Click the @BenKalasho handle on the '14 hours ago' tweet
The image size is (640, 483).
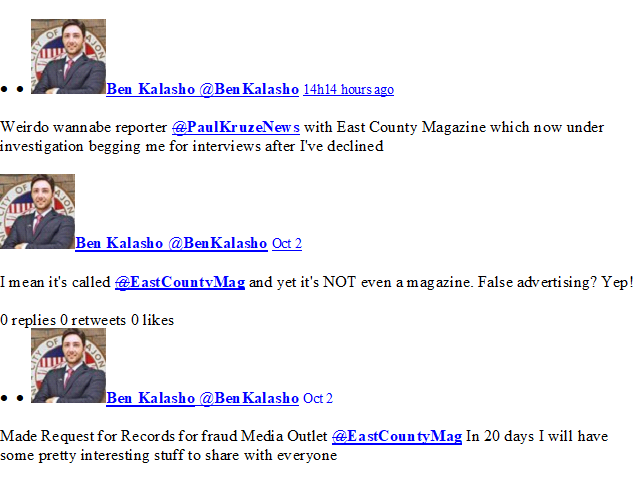(x=249, y=89)
